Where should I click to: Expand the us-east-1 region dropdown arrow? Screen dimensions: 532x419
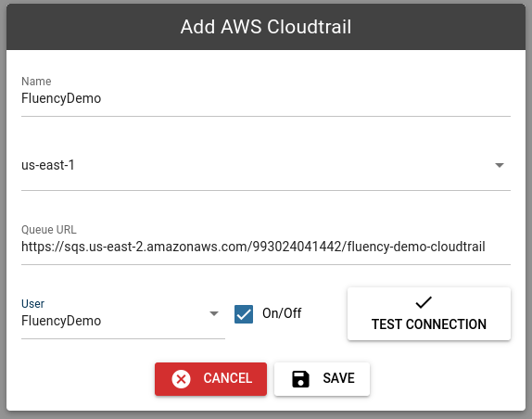coord(499,165)
